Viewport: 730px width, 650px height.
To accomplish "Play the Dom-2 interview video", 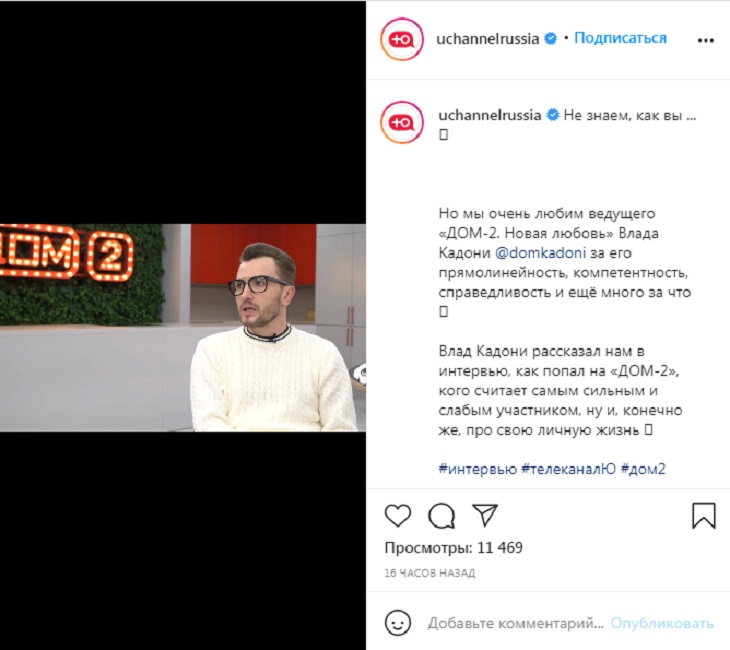I will [x=183, y=328].
